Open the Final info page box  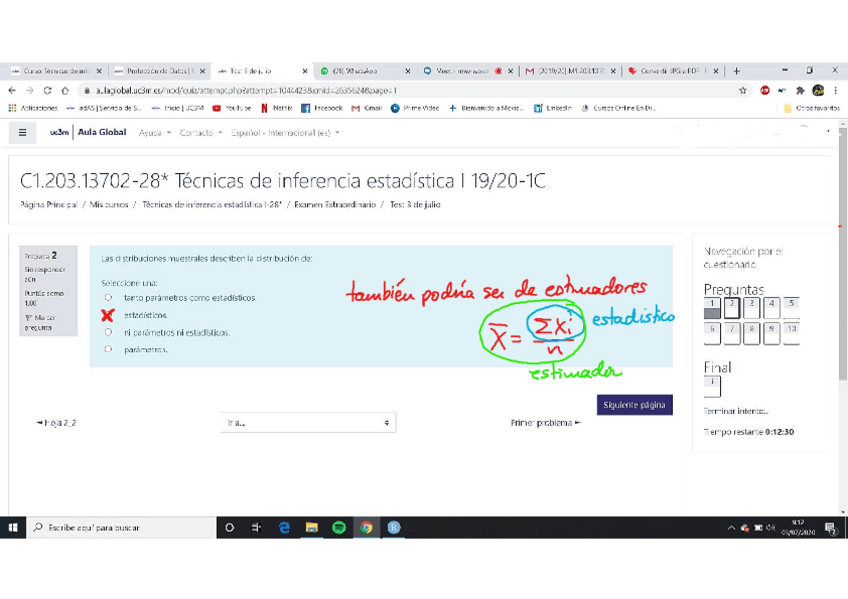pyautogui.click(x=712, y=387)
